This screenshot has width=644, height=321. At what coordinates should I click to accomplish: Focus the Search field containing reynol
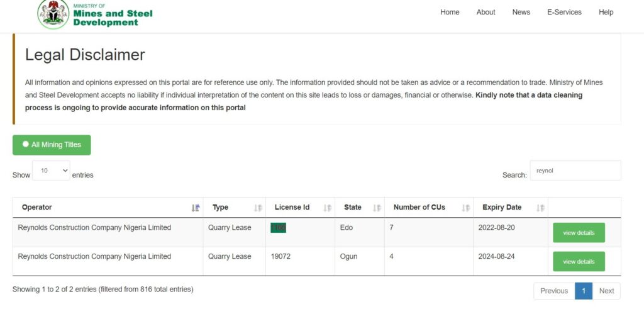coord(575,170)
